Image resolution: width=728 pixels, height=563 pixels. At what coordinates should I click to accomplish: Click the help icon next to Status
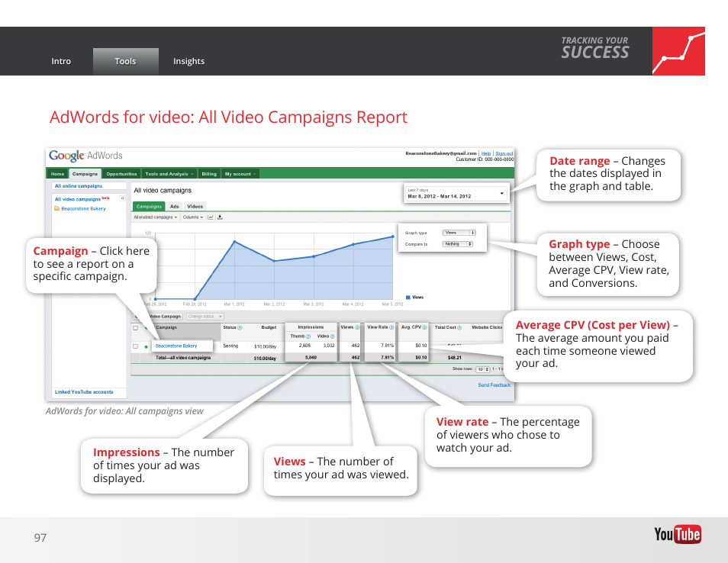(240, 328)
